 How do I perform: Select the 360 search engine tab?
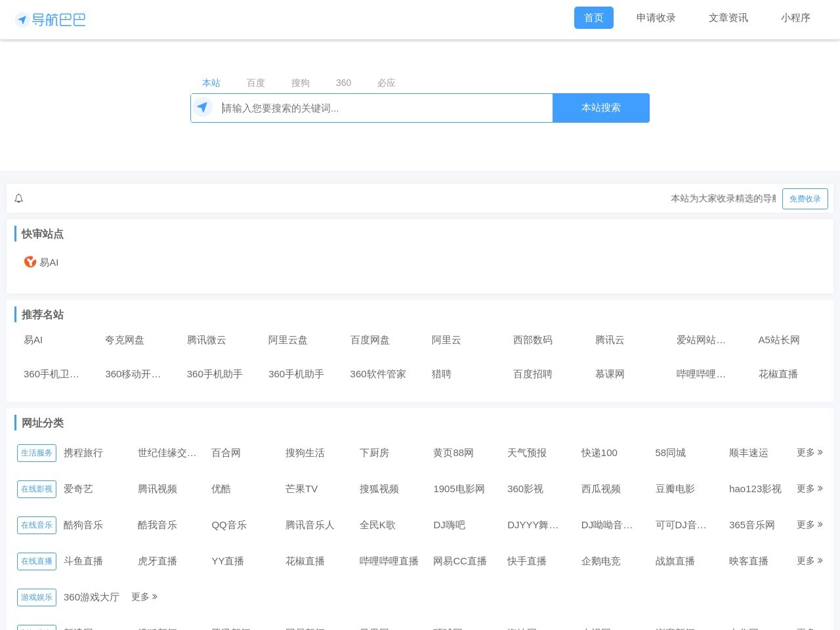(343, 83)
